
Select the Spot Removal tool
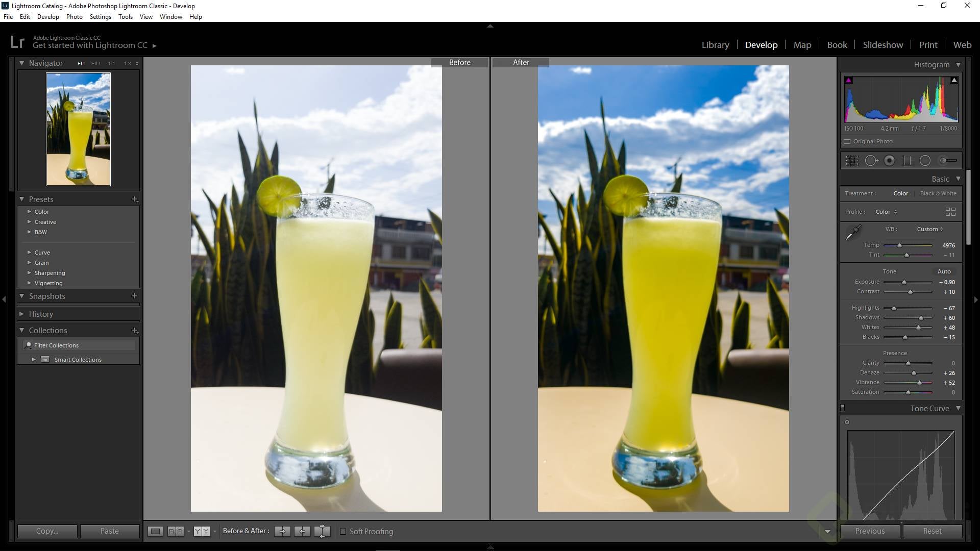coord(871,160)
